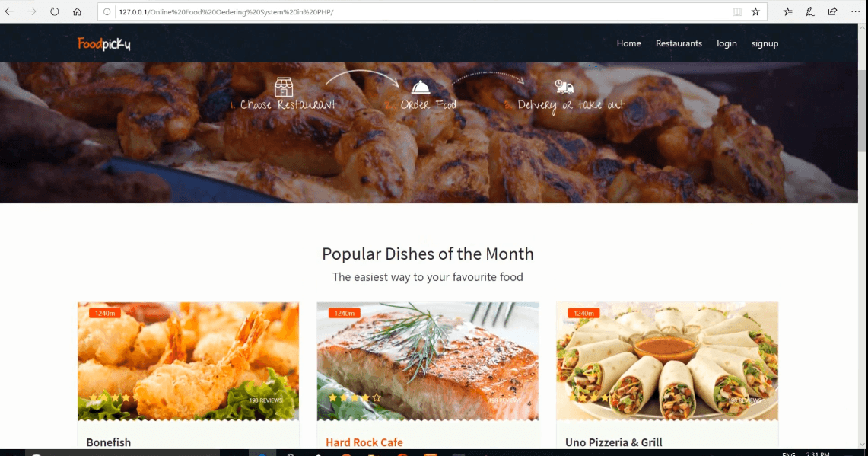Open Home navigation item

coord(629,43)
